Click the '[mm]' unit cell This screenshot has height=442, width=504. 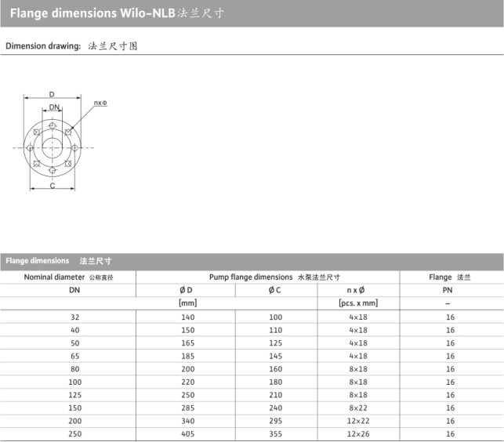pyautogui.click(x=187, y=303)
